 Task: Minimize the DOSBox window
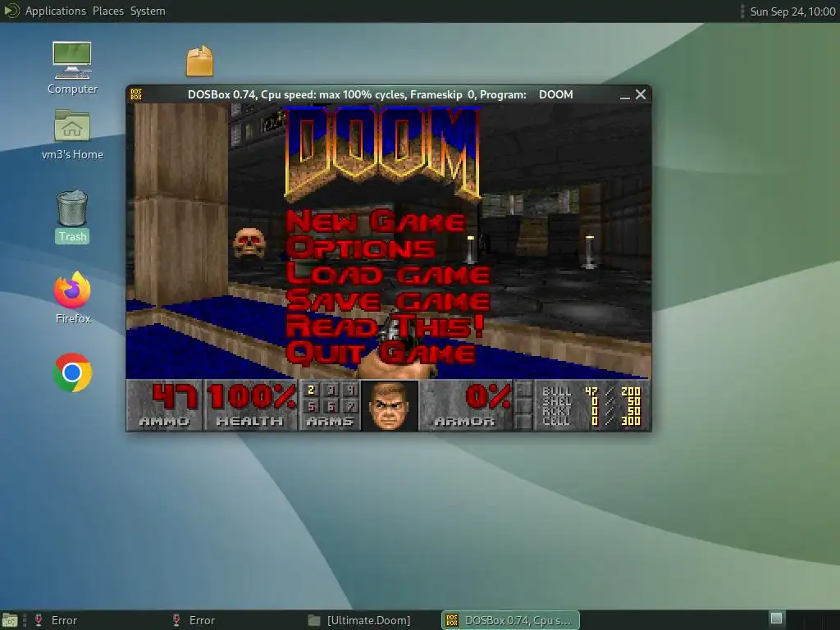624,95
